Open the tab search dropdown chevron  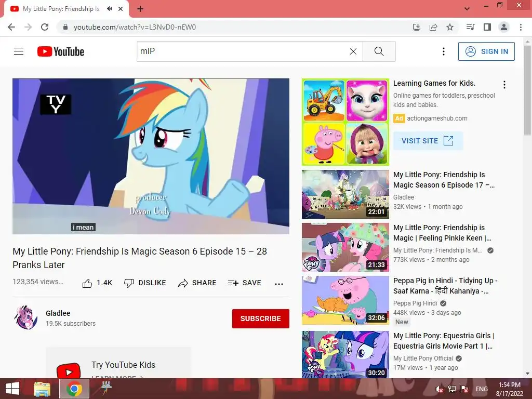467,9
